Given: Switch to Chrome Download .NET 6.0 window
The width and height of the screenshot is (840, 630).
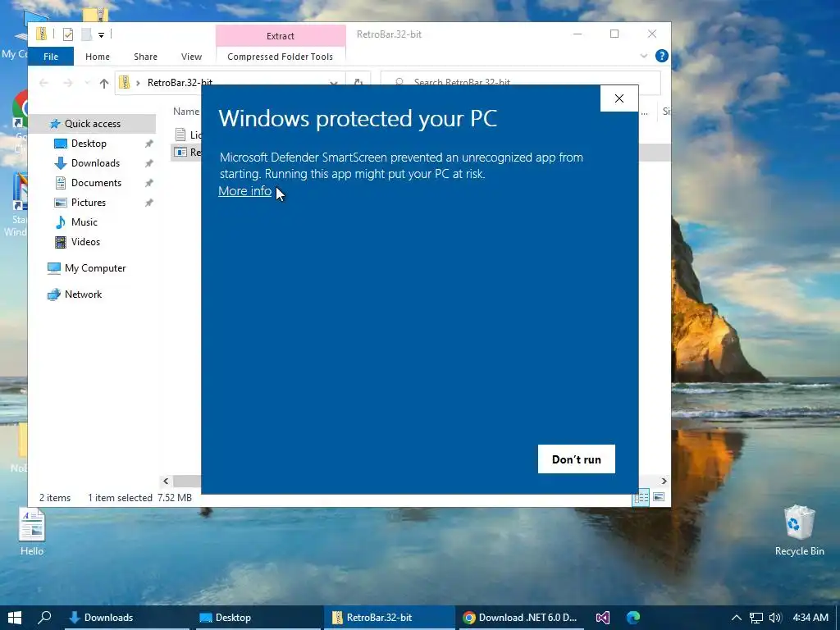Looking at the screenshot, I should tap(521, 618).
